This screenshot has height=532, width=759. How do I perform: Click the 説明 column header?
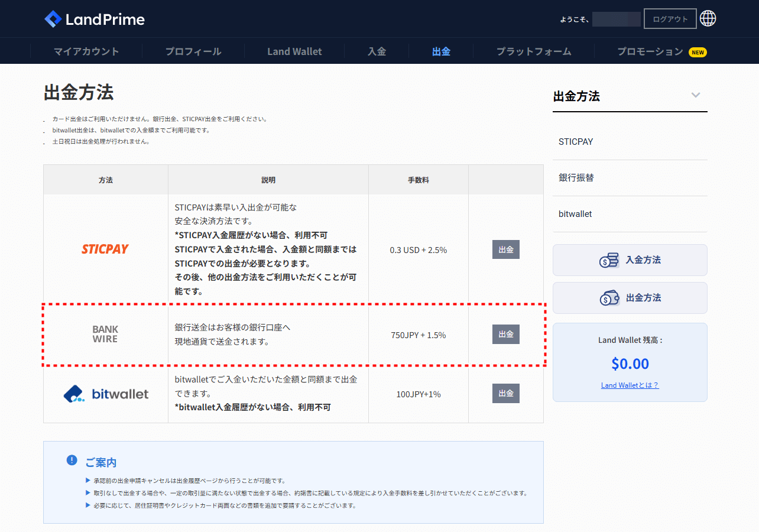pos(268,180)
